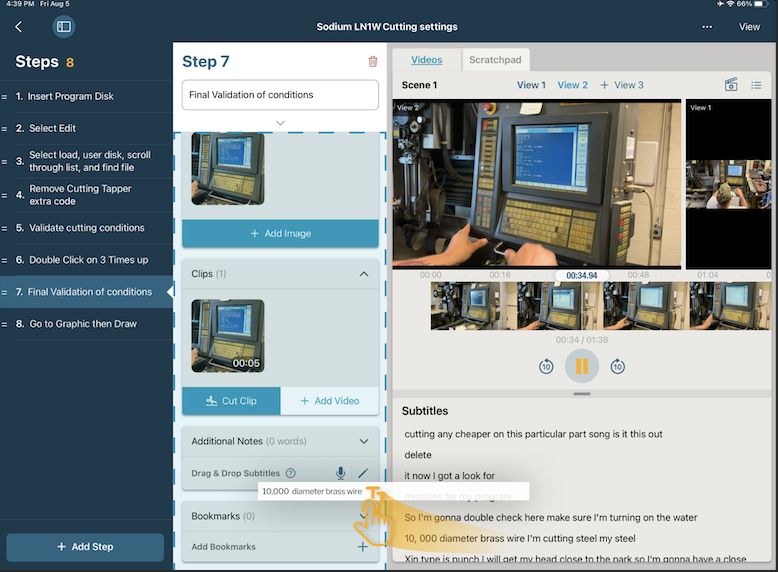Select View 1 tab
The height and width of the screenshot is (572, 778).
(531, 85)
